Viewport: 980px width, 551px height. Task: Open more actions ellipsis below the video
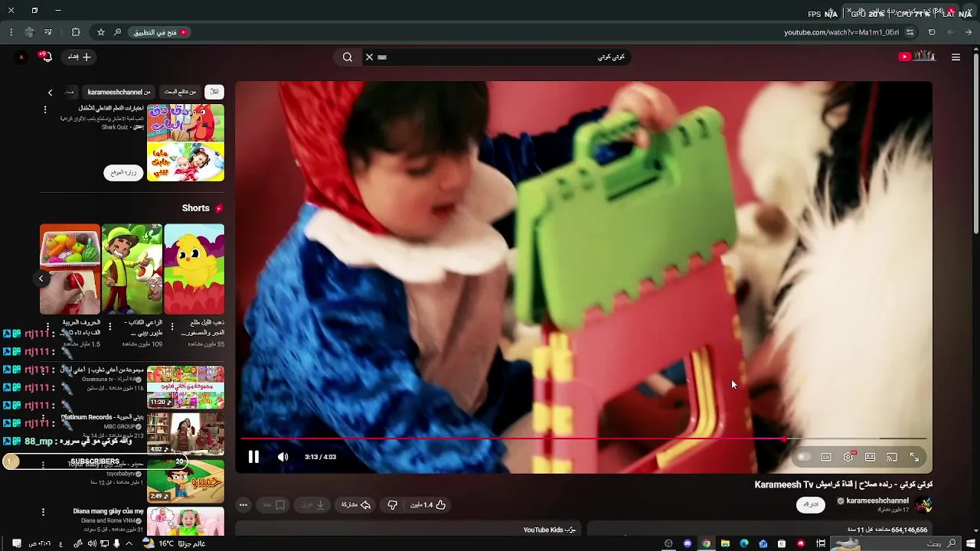[x=243, y=505]
